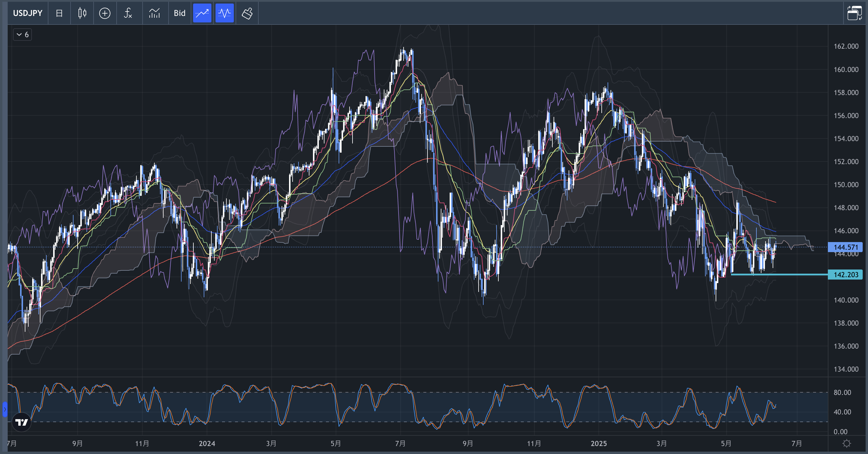Screen dimensions: 868x454
Task: Click the current price label 144.571
Action: coord(846,247)
